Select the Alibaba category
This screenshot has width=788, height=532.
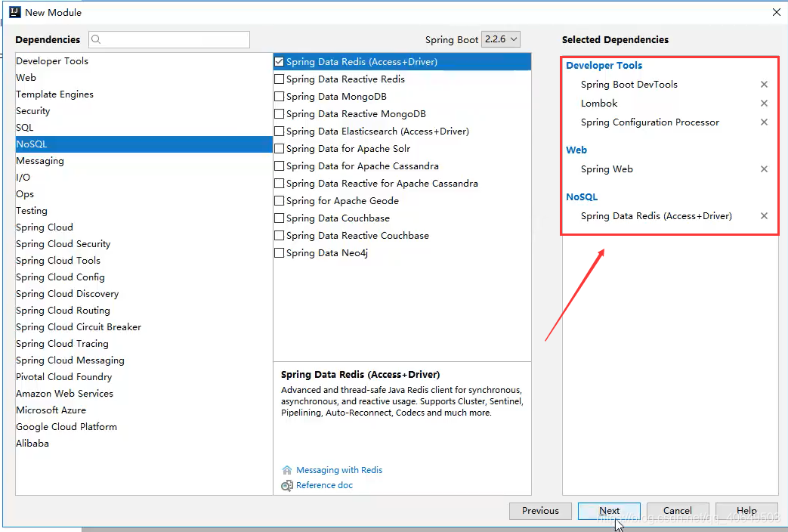144,443
